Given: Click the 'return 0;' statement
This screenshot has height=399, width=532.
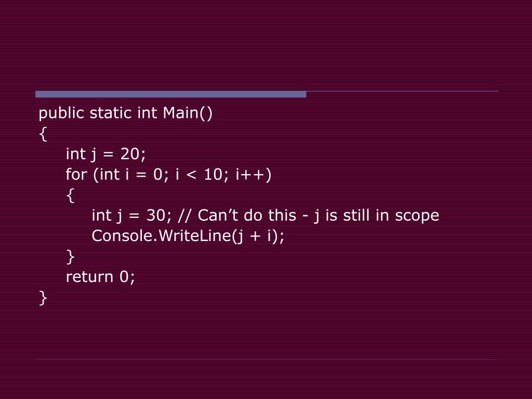Looking at the screenshot, I should click(x=100, y=277).
